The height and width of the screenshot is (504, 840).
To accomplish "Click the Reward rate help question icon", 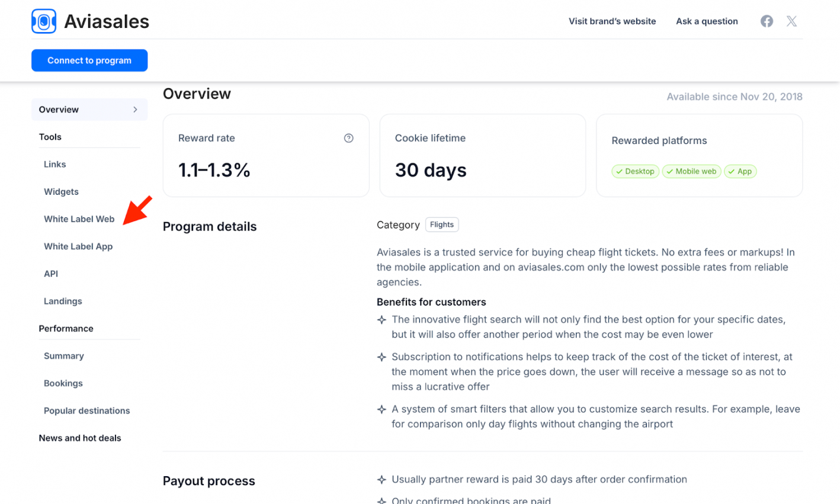I will click(348, 138).
